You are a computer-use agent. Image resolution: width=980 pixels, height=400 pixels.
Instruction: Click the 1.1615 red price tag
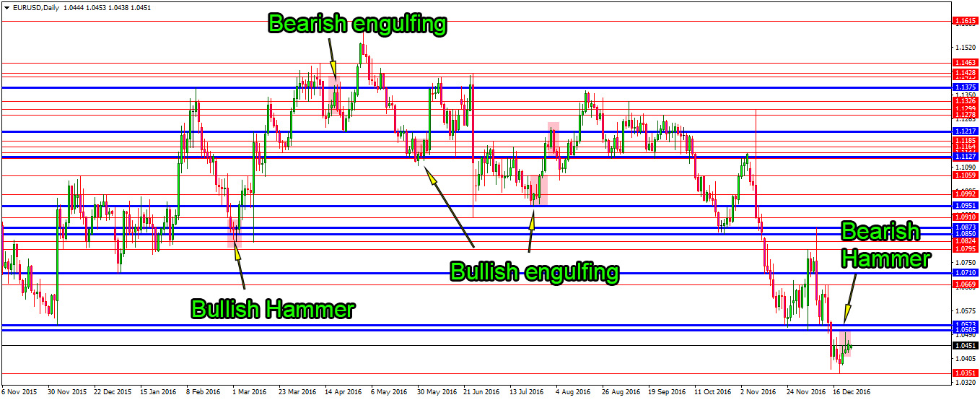pos(965,22)
